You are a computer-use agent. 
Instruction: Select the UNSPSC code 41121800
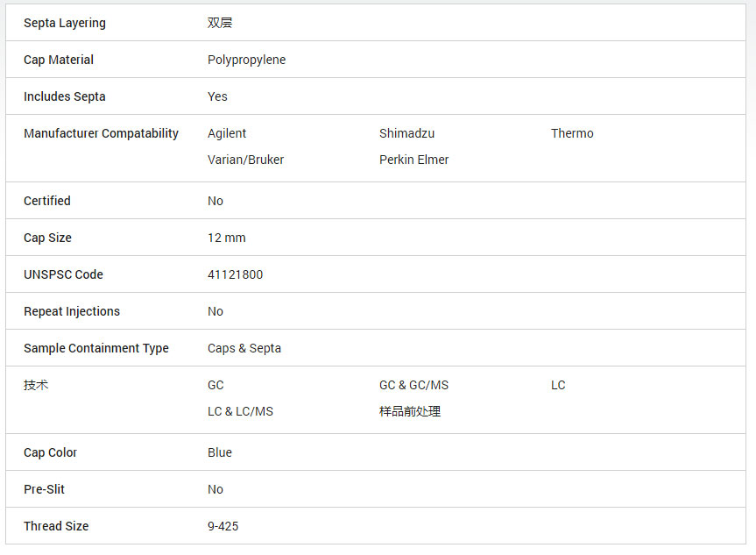coord(235,274)
